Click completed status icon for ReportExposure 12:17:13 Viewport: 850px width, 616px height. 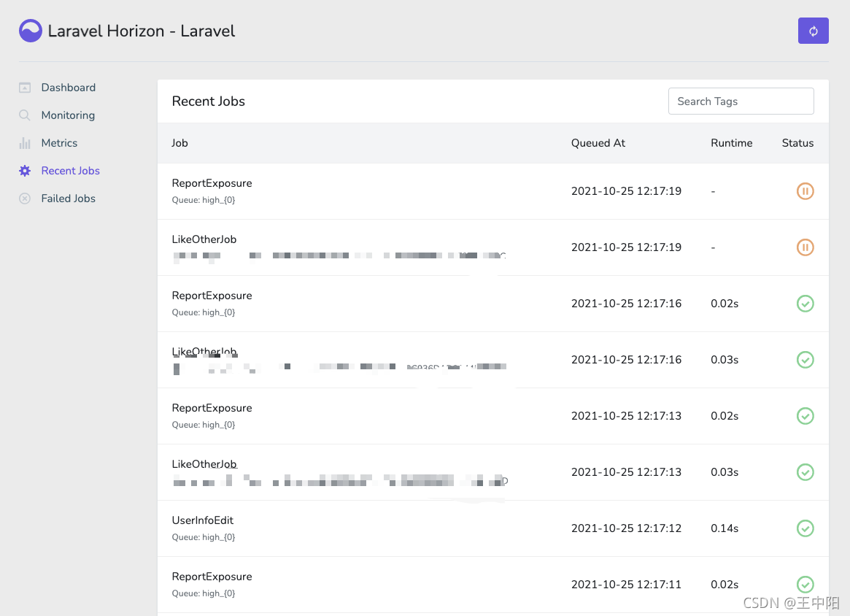pos(805,416)
